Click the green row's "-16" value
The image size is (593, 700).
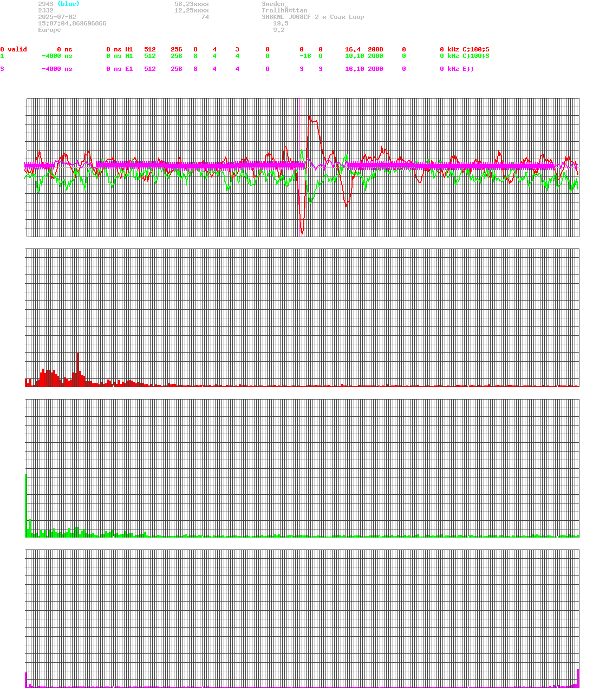[x=305, y=56]
